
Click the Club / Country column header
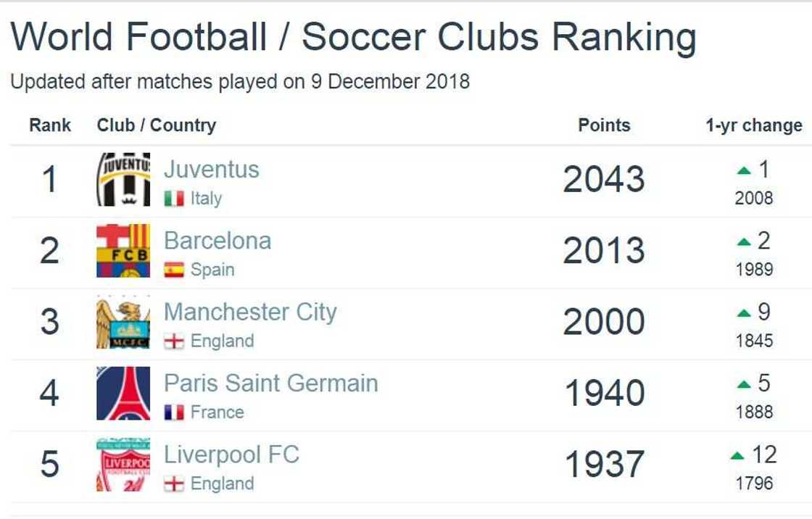pyautogui.click(x=157, y=125)
